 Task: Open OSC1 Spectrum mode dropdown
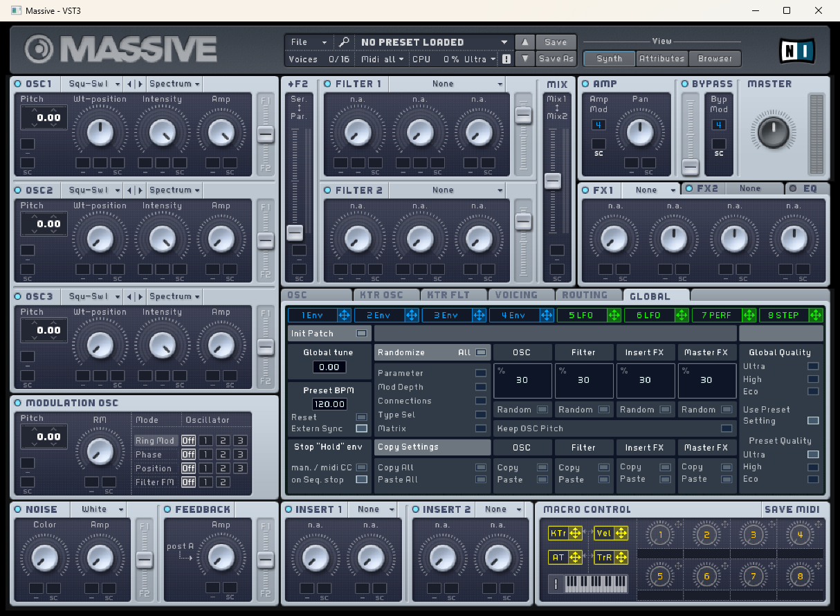pyautogui.click(x=174, y=84)
